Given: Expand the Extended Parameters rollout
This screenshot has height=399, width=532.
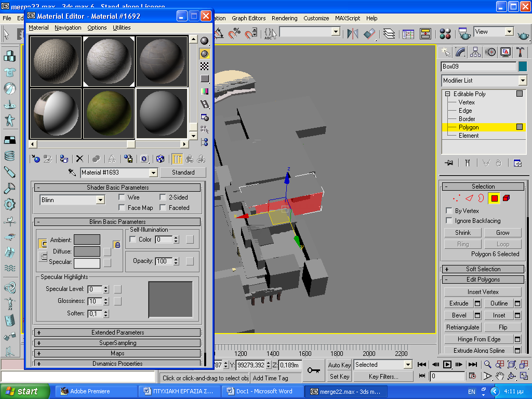Looking at the screenshot, I should (x=117, y=332).
